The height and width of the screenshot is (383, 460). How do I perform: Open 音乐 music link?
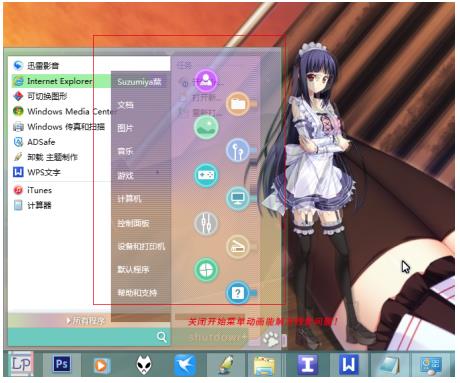click(x=125, y=152)
